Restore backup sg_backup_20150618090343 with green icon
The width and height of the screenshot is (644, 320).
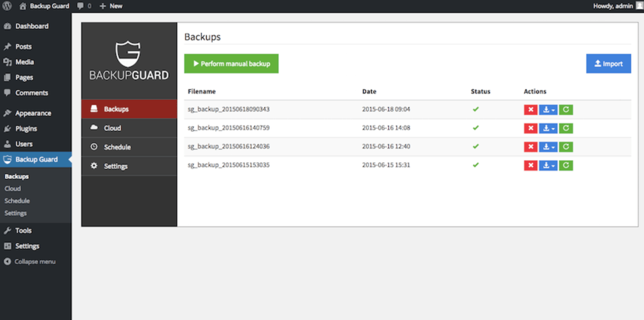(566, 110)
